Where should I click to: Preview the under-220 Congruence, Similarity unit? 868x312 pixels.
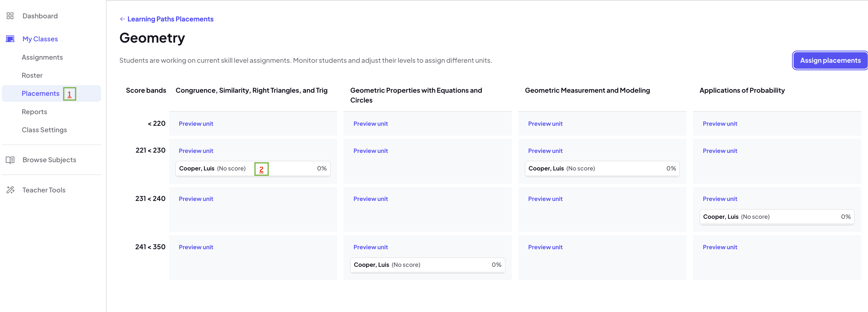[196, 124]
